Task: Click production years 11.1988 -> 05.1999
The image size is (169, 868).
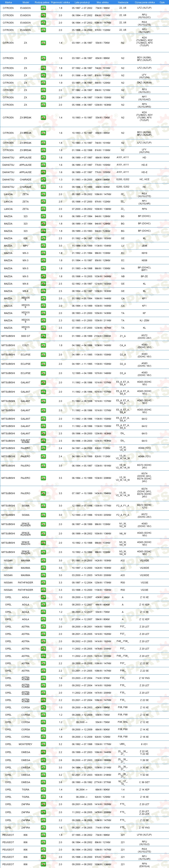Action: [82, 246]
